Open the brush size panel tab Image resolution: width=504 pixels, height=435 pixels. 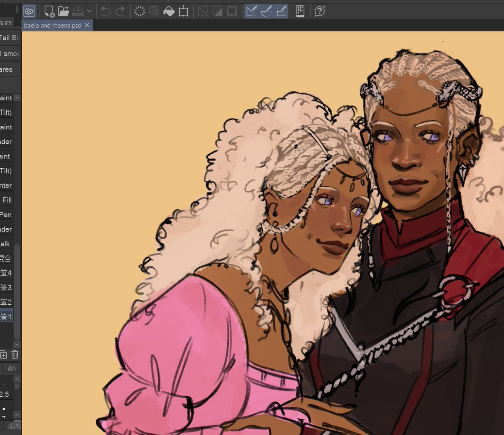pyautogui.click(x=12, y=368)
